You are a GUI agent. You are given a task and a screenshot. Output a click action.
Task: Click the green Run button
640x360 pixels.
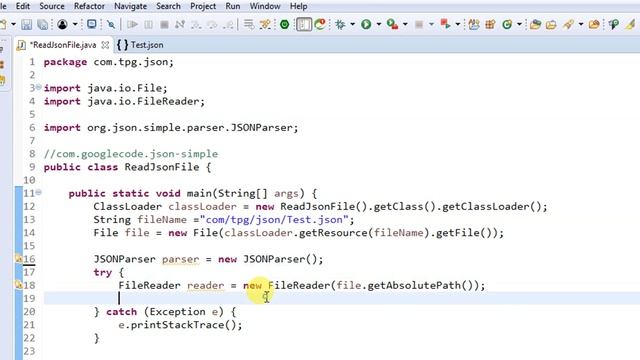click(366, 24)
